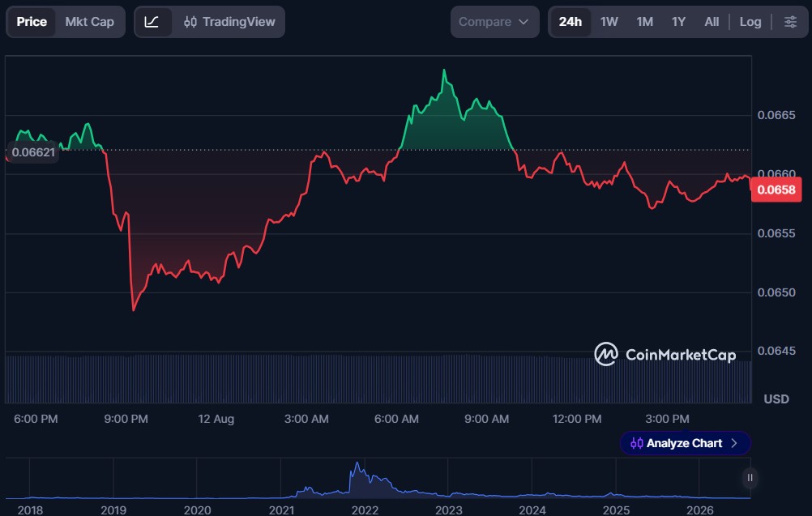Select the 1Y time range
The height and width of the screenshot is (516, 812).
[678, 22]
